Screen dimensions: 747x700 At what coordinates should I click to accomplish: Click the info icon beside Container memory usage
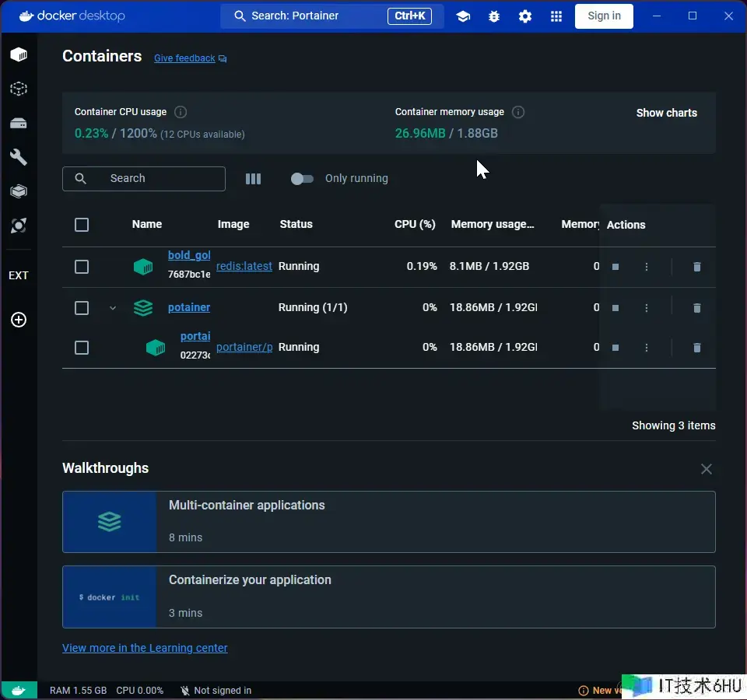pyautogui.click(x=518, y=112)
